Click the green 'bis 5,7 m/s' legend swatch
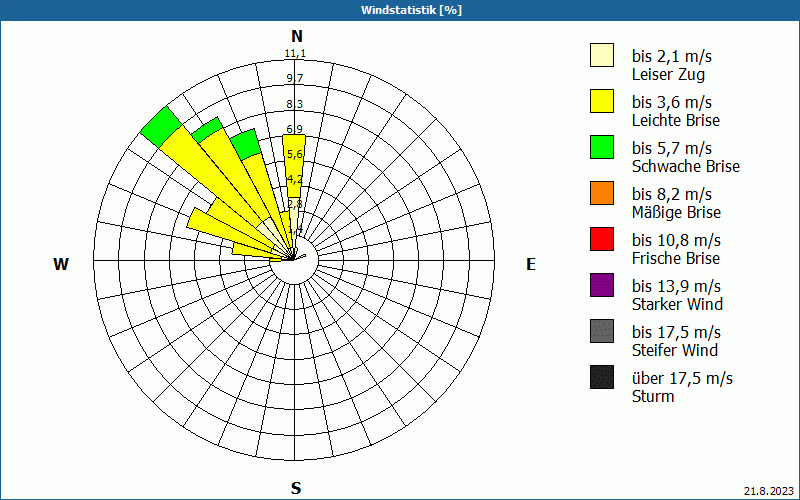Screen dimensions: 800x500 point(602,147)
